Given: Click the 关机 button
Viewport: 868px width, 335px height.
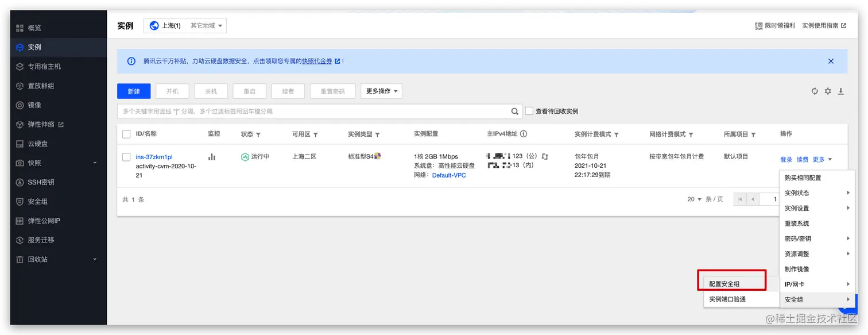Looking at the screenshot, I should (x=211, y=91).
